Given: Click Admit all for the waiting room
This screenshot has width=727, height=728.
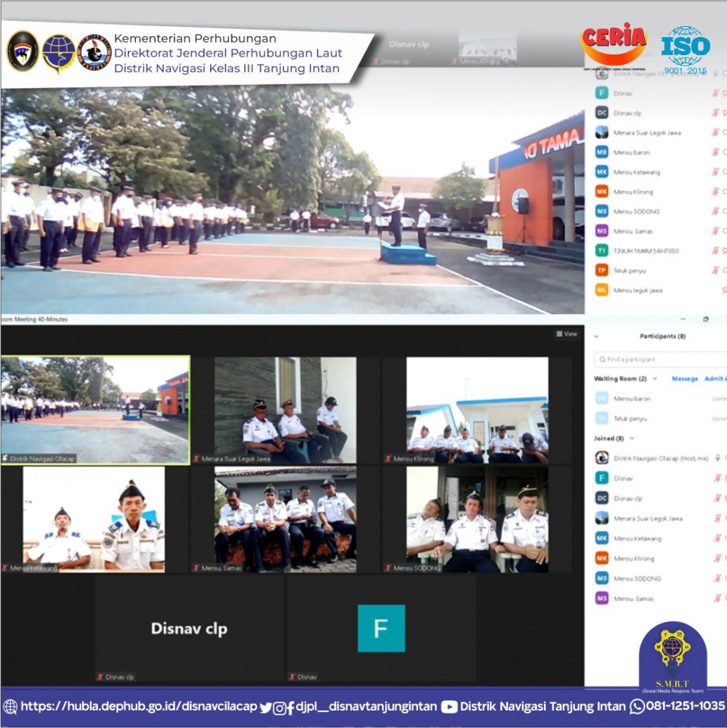Looking at the screenshot, I should pos(715,379).
